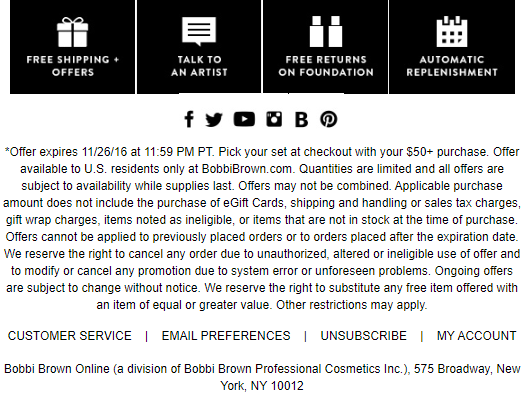Open the Customer Service link
Viewport: 528px width, 418px height.
[70, 336]
